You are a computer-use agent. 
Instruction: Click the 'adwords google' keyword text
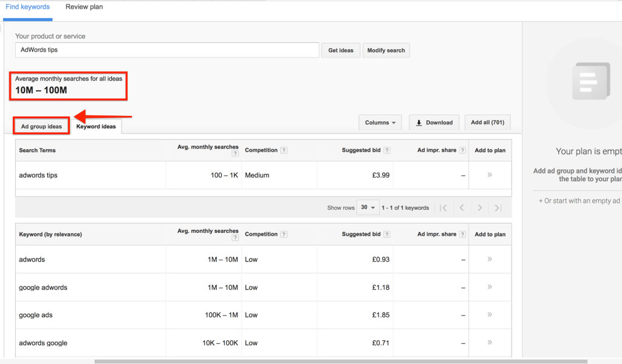(x=43, y=343)
